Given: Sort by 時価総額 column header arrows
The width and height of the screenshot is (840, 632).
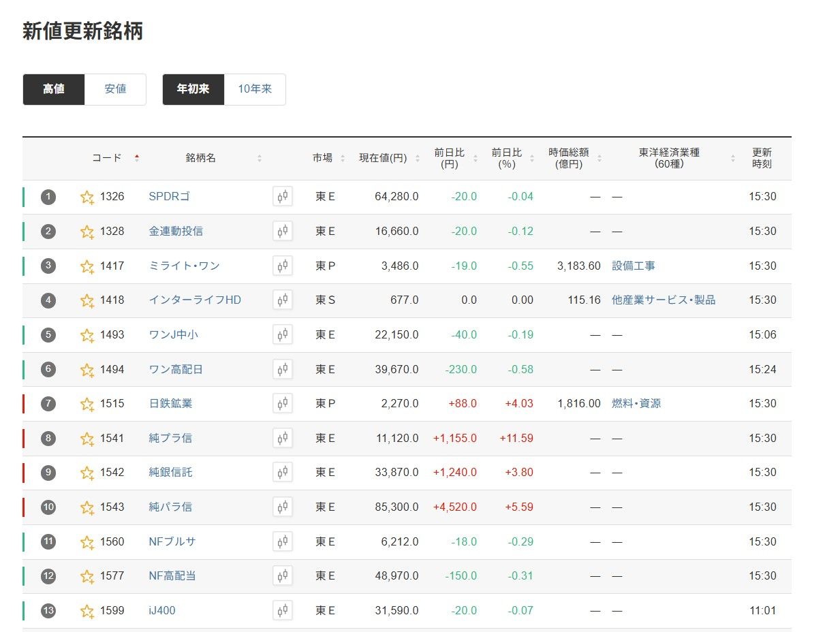Looking at the screenshot, I should 599,158.
